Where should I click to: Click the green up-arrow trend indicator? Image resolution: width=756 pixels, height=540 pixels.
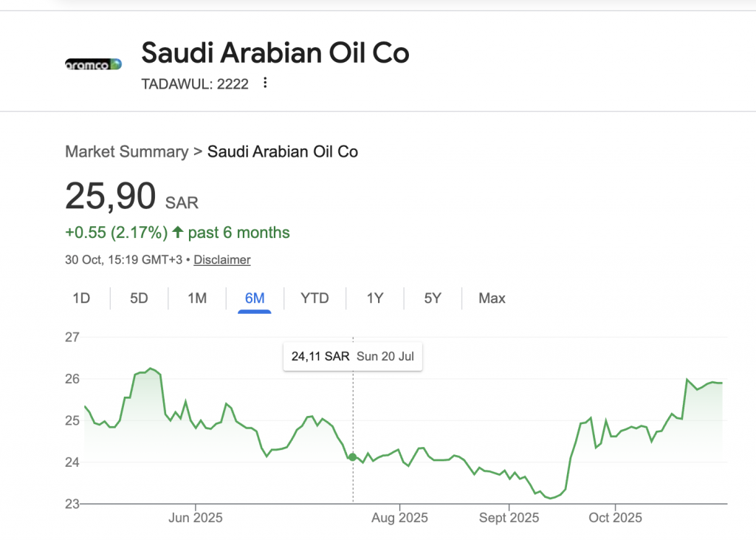178,233
